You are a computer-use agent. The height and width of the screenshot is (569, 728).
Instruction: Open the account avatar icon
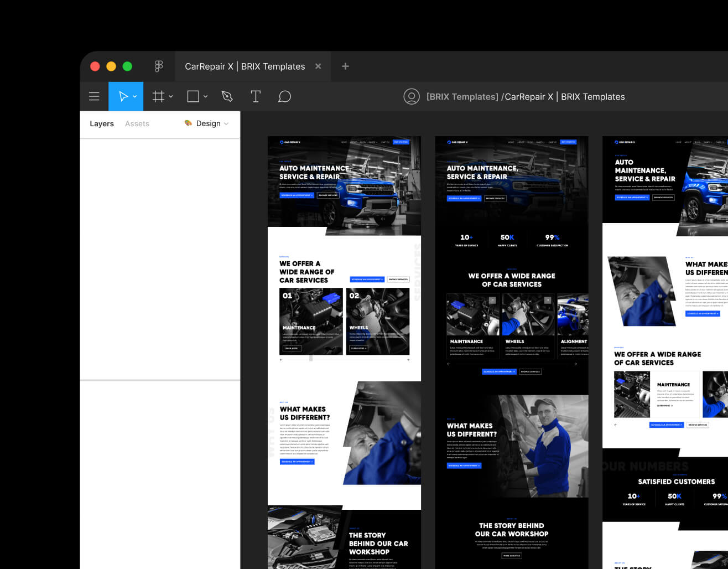click(412, 96)
